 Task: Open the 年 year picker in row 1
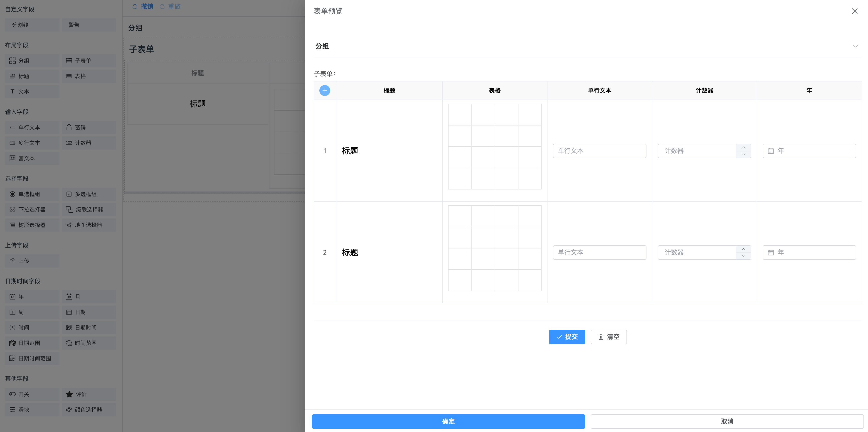click(809, 150)
